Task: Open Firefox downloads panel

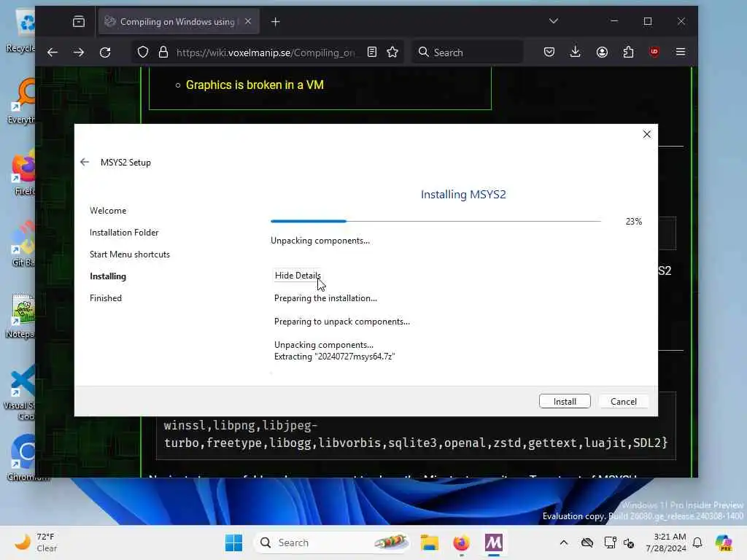Action: (x=576, y=52)
